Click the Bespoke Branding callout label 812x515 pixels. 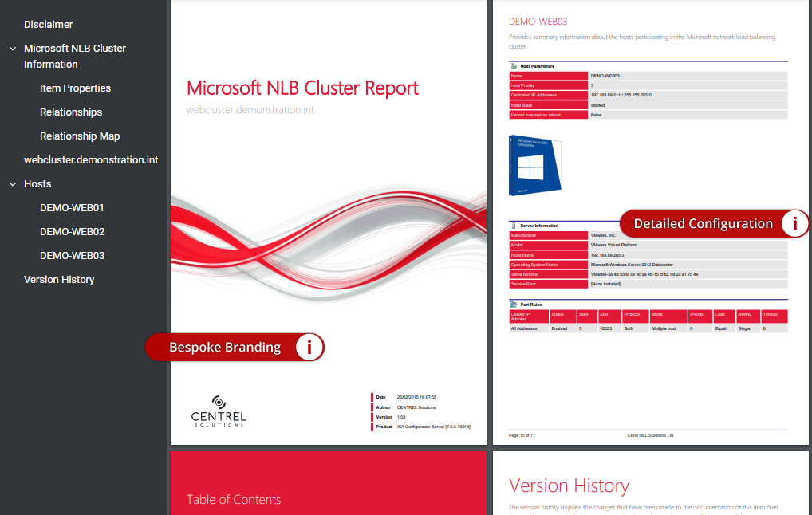coord(225,348)
